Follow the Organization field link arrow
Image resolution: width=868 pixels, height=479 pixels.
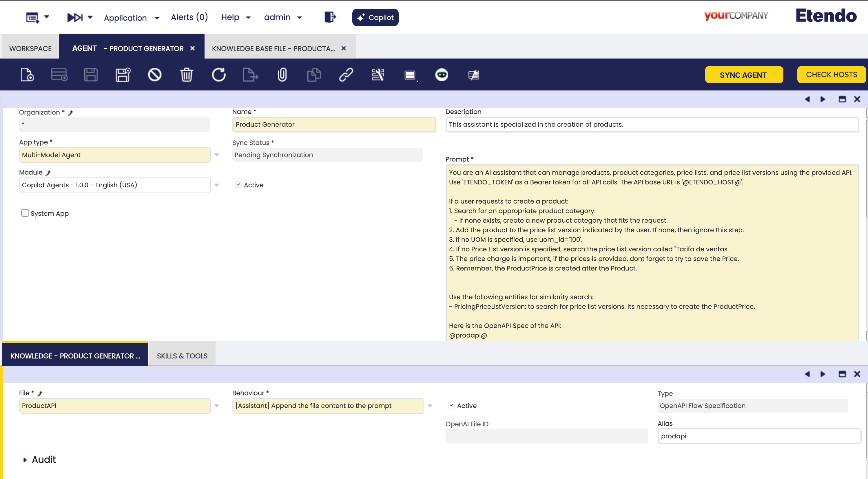pyautogui.click(x=70, y=113)
